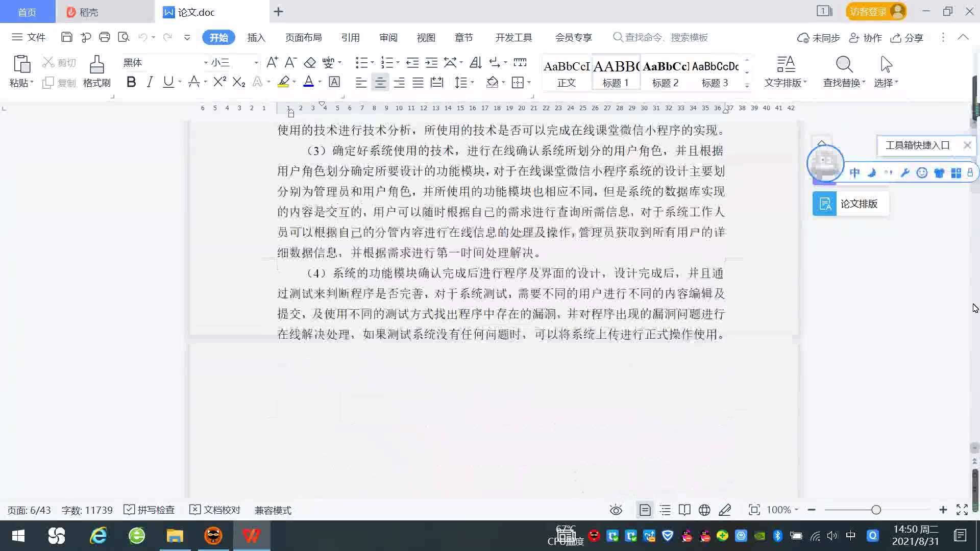Click the center alignment icon

(x=380, y=82)
